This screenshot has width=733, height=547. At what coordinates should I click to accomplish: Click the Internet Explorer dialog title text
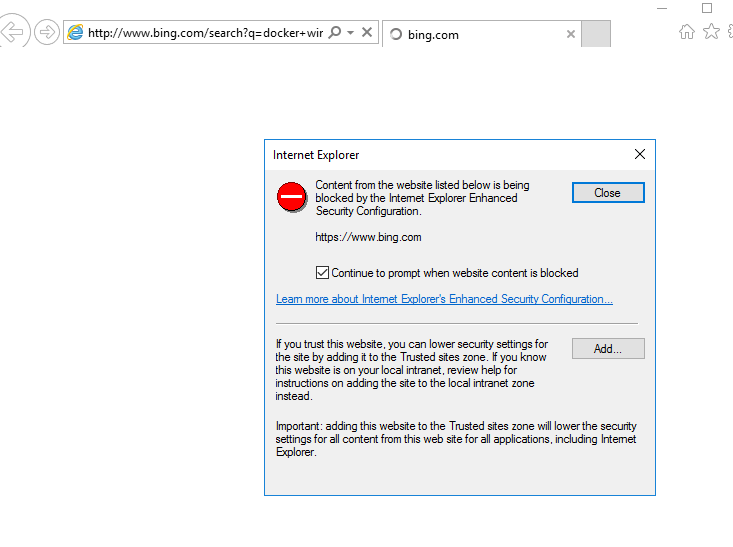pyautogui.click(x=316, y=155)
